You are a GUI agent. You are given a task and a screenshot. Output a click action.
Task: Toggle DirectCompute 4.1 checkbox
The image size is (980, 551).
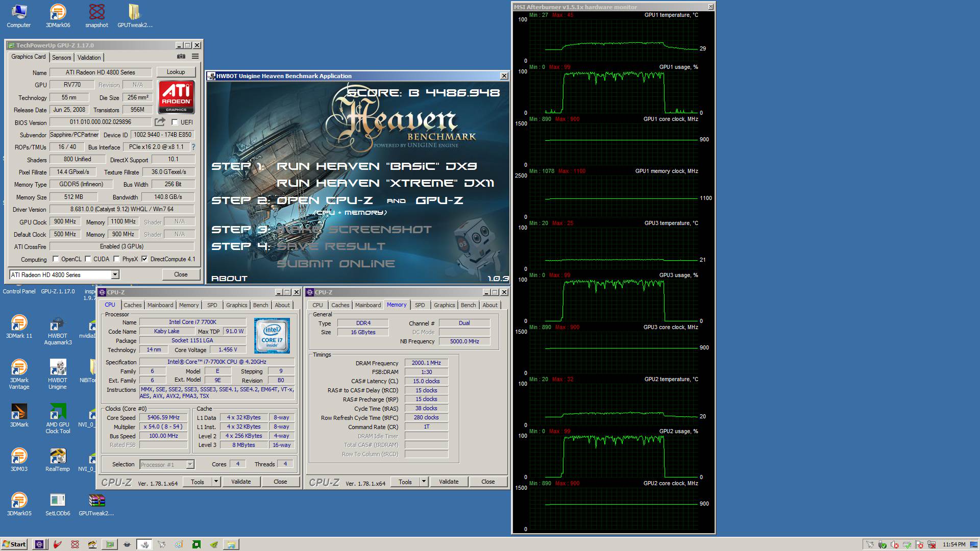144,259
